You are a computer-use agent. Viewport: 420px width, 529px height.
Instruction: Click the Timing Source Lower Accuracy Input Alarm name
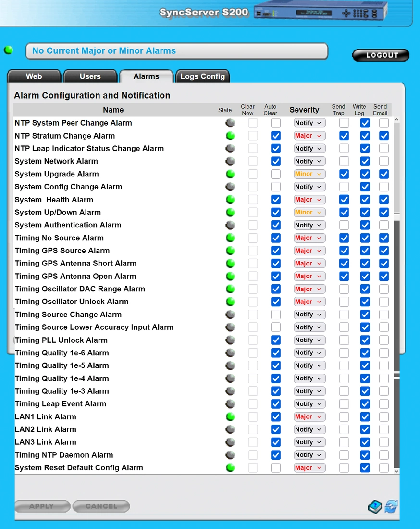[x=94, y=327]
